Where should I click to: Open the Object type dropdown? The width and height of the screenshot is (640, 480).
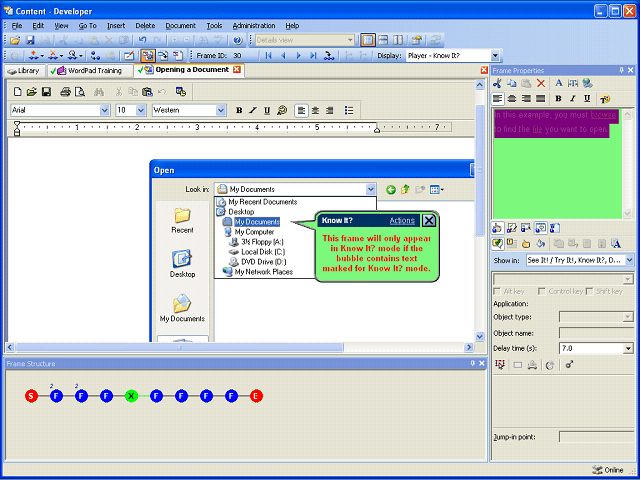[x=628, y=317]
